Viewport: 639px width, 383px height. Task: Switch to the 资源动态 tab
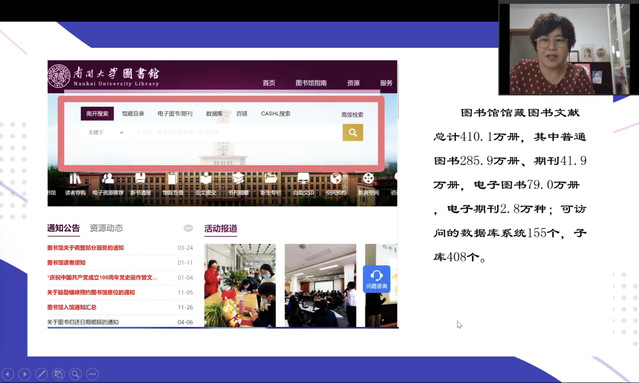pyautogui.click(x=106, y=228)
